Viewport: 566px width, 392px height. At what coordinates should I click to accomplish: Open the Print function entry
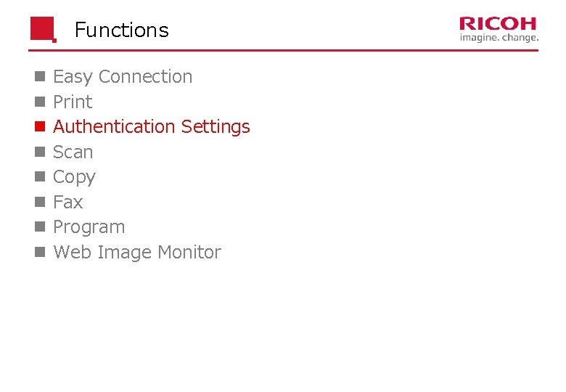point(73,102)
